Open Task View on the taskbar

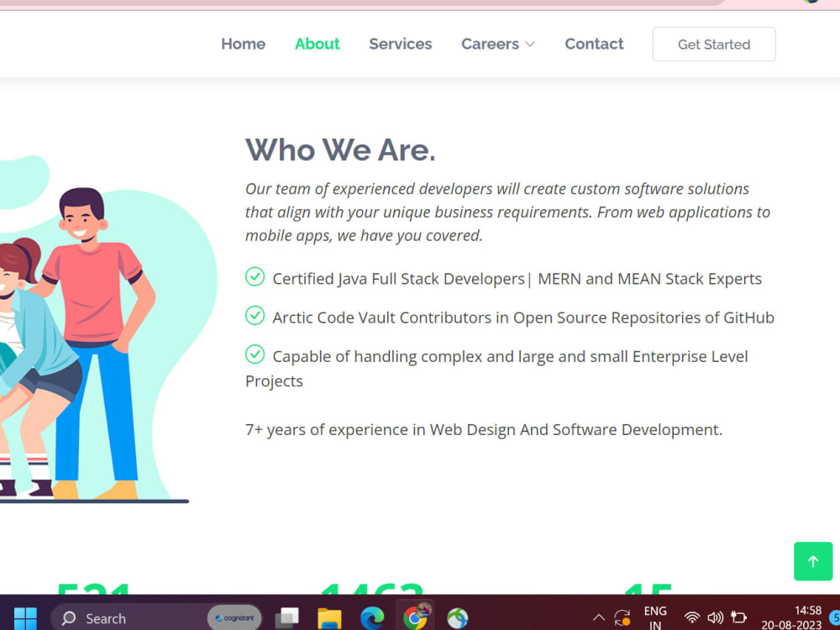click(x=287, y=618)
